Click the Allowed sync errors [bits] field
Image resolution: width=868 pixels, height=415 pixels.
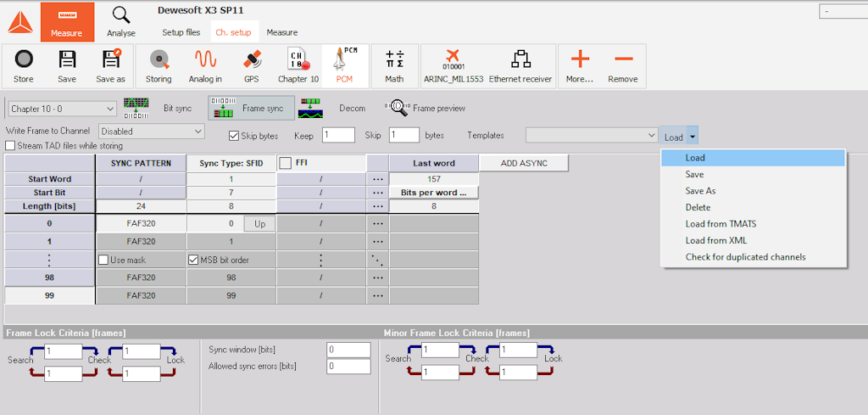(x=348, y=367)
